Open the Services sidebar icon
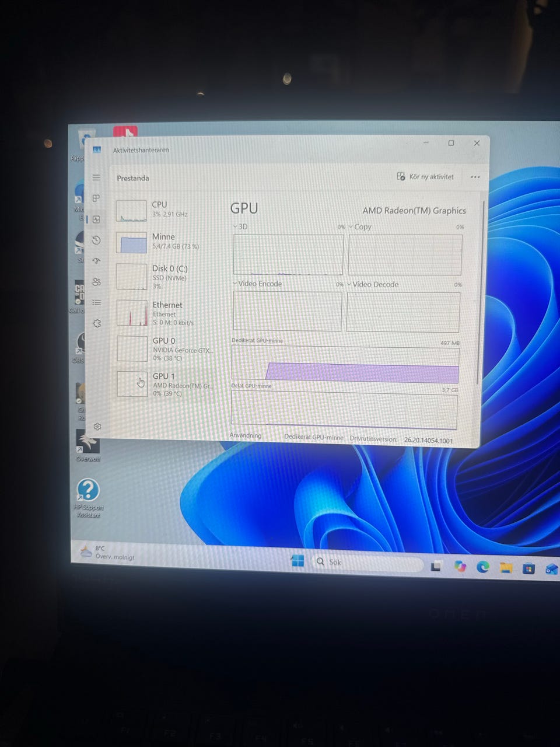This screenshot has height=747, width=560. 97,323
